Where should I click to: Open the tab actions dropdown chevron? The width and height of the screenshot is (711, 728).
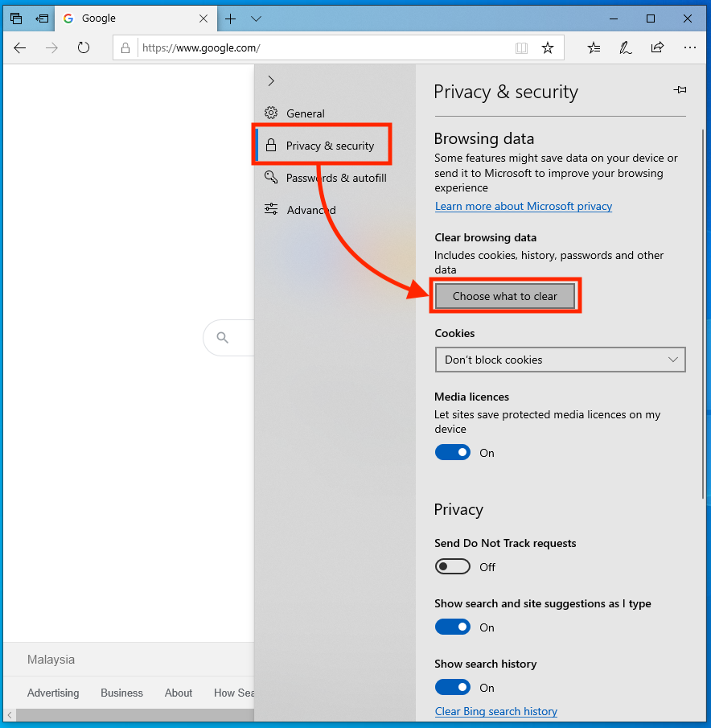coord(256,19)
